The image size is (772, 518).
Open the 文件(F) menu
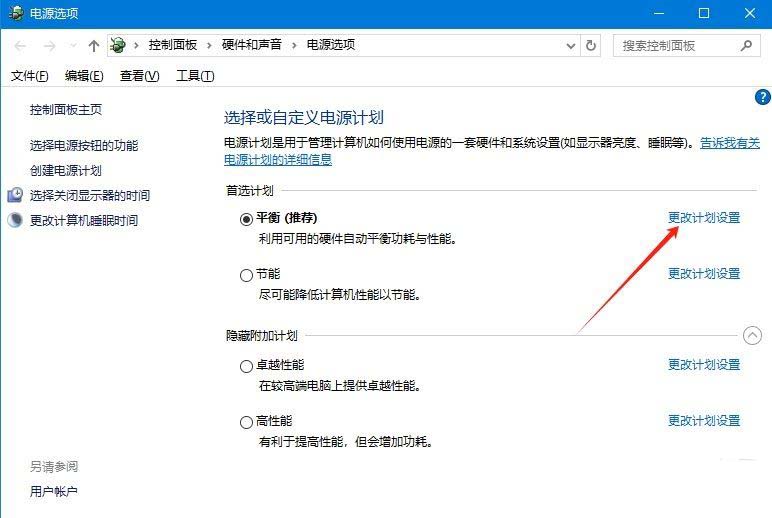[x=30, y=76]
